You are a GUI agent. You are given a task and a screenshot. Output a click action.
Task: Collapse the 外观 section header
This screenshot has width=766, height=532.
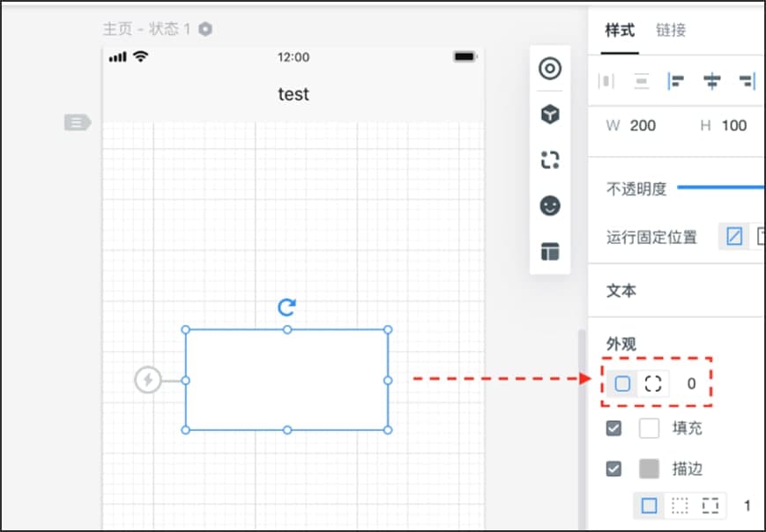621,344
